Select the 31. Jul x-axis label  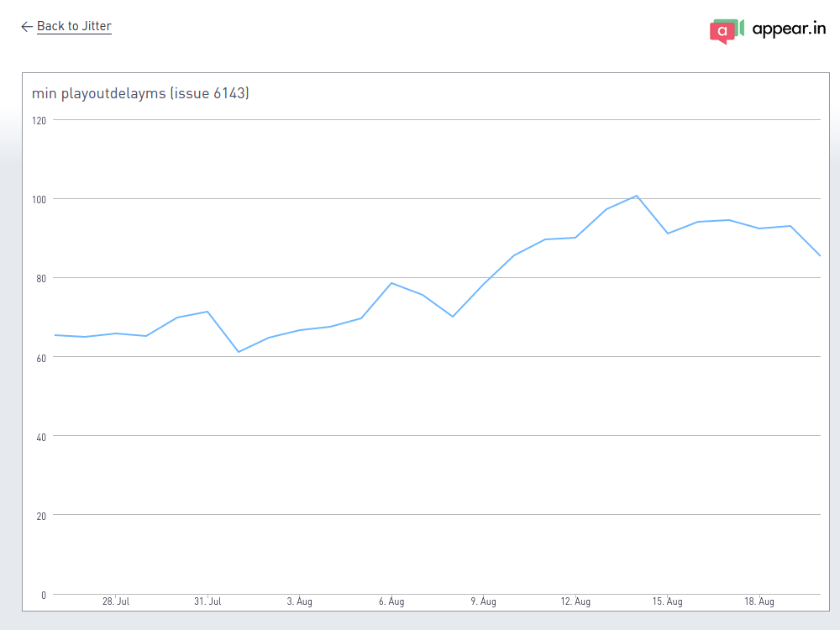(207, 601)
